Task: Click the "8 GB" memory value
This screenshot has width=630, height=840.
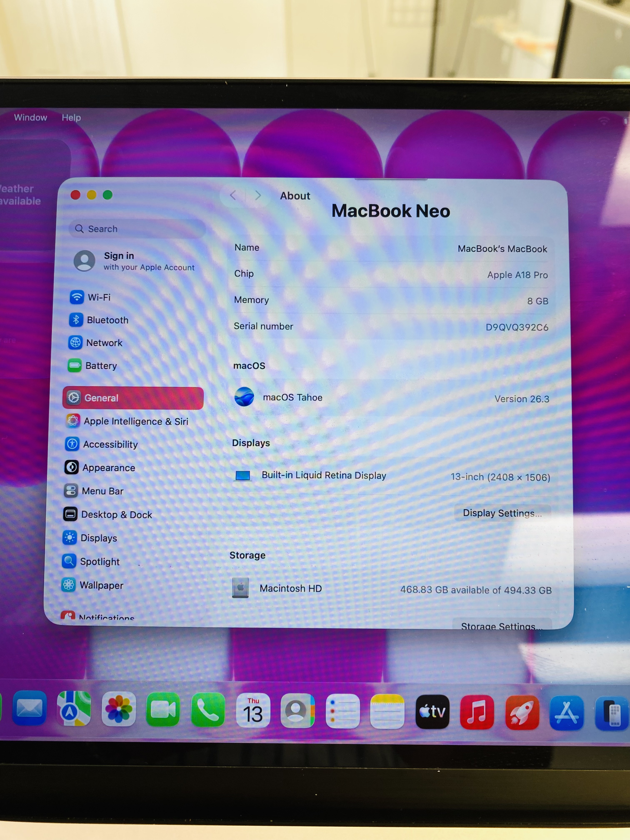Action: tap(538, 301)
